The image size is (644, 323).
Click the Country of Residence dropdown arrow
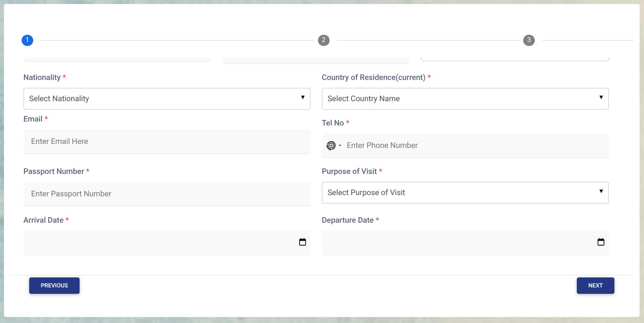pos(601,98)
